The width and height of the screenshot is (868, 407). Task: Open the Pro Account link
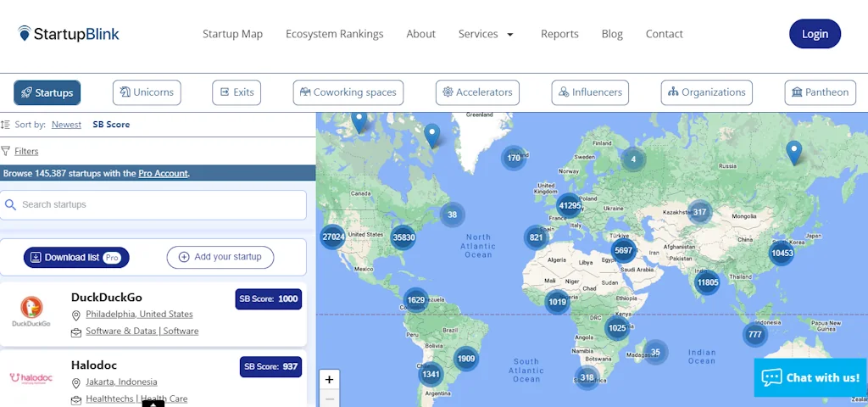point(163,173)
